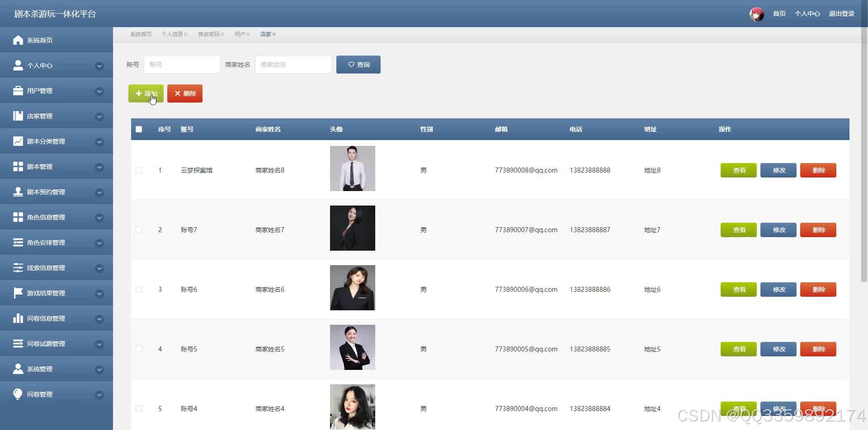Click the red 删除 button above the table
The image size is (868, 430).
point(185,93)
